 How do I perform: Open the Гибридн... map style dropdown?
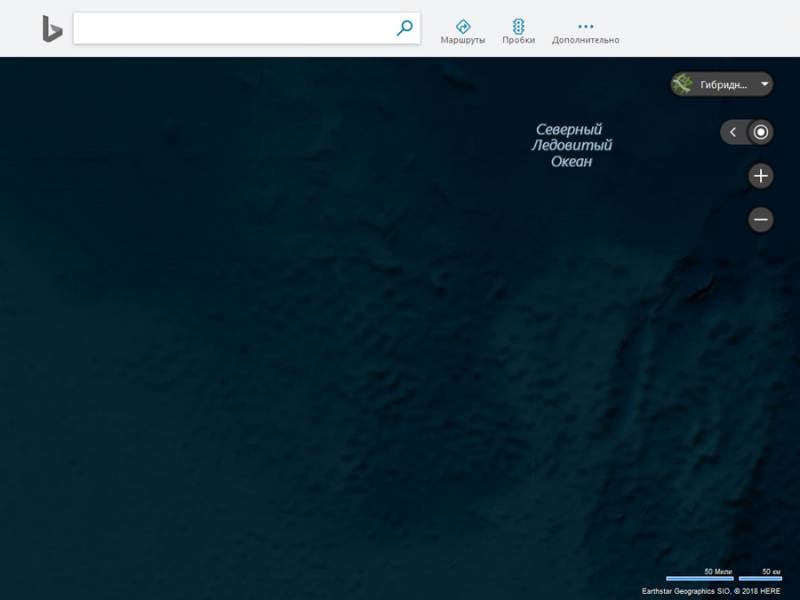[722, 84]
